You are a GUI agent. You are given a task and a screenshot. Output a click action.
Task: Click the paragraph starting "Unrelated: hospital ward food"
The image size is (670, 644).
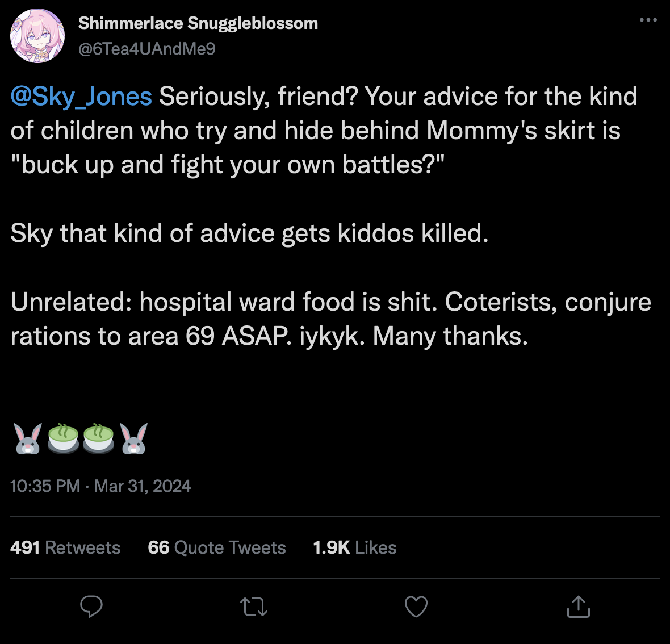330,319
